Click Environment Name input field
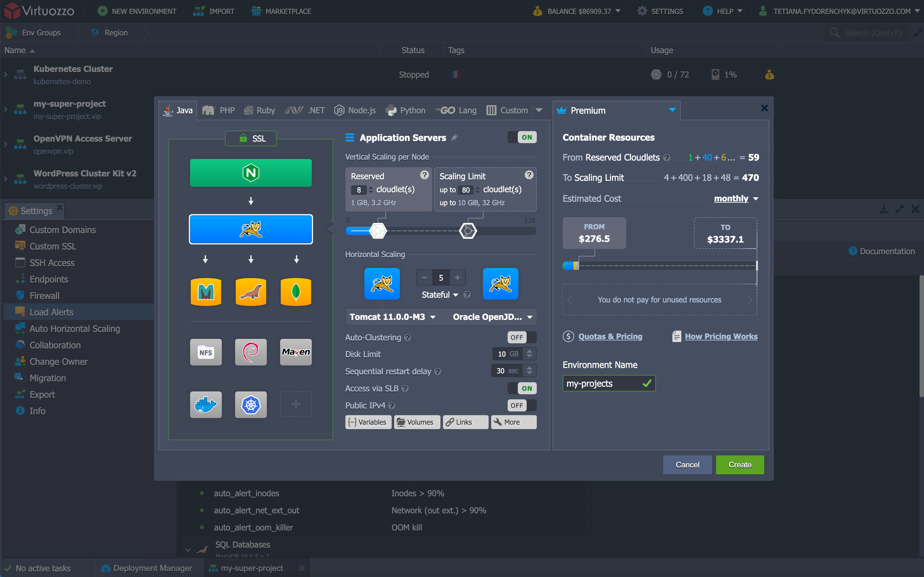 [x=609, y=384]
